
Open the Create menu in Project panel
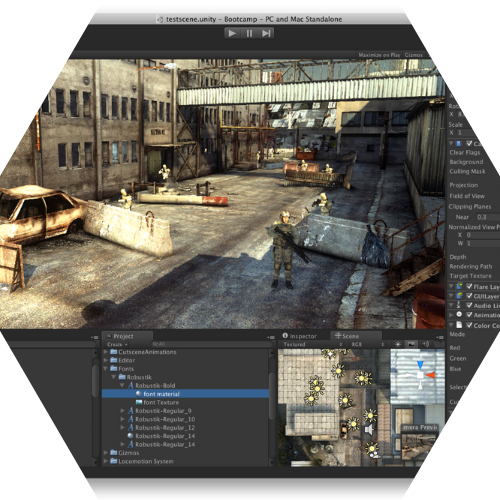click(117, 344)
